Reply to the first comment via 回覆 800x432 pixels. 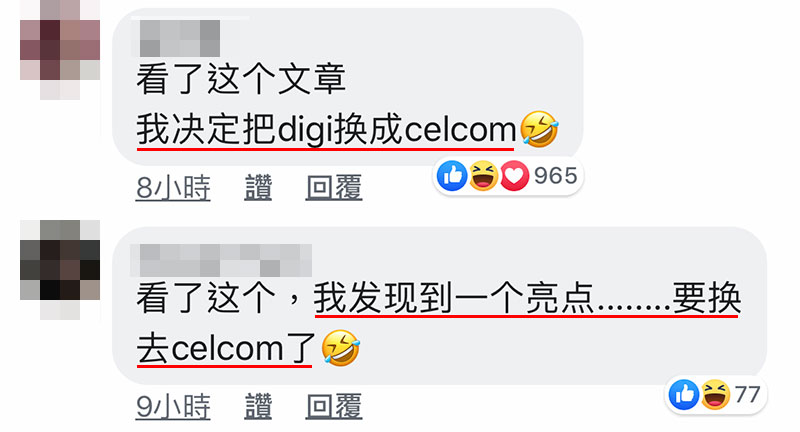[334, 187]
